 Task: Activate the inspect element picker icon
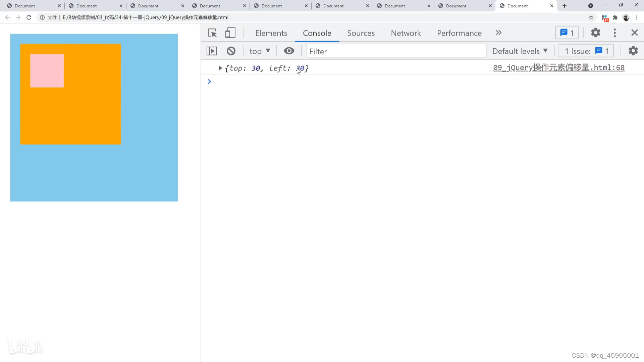pyautogui.click(x=212, y=33)
